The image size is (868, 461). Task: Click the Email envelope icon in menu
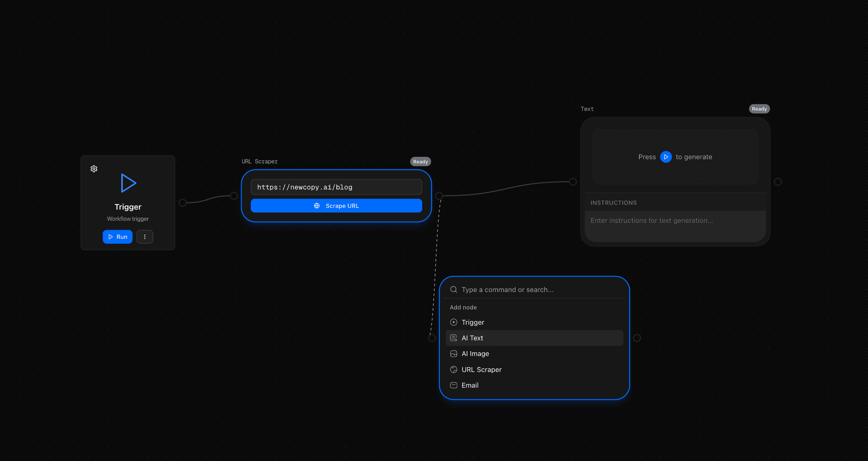(454, 385)
